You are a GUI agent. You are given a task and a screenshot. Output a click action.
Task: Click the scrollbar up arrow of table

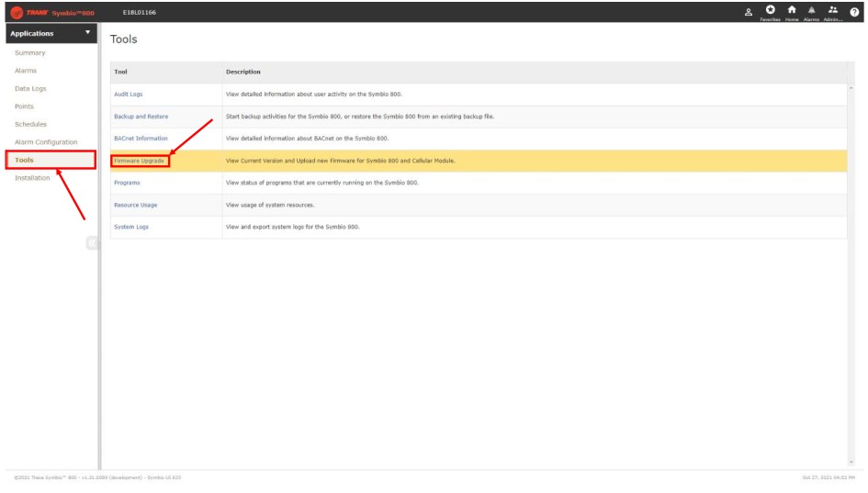pos(851,88)
